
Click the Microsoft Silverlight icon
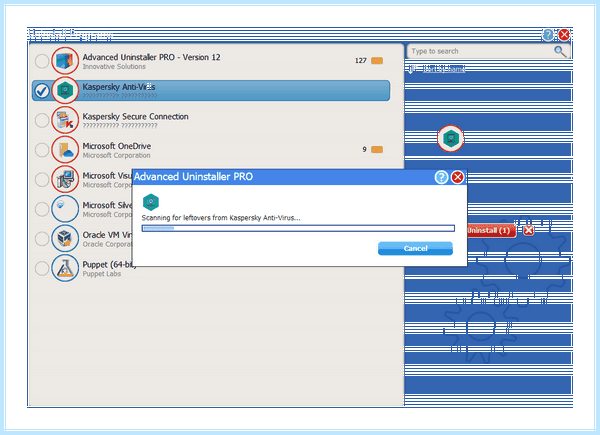(65, 209)
